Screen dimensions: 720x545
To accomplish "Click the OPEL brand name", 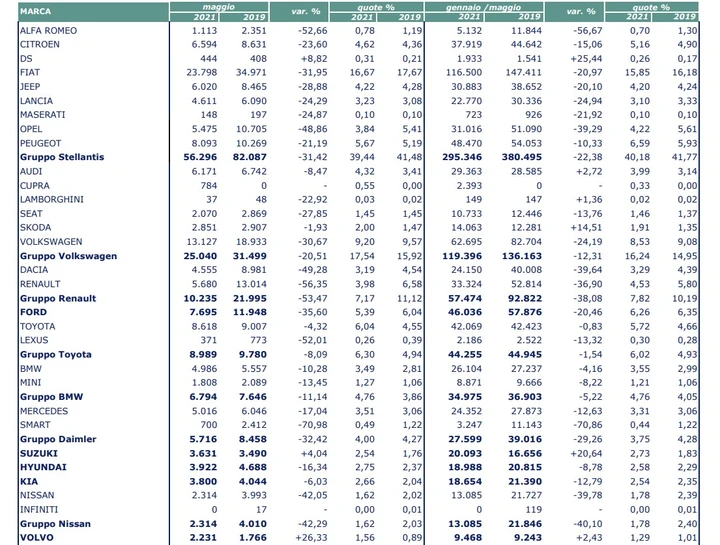I will tap(31, 129).
